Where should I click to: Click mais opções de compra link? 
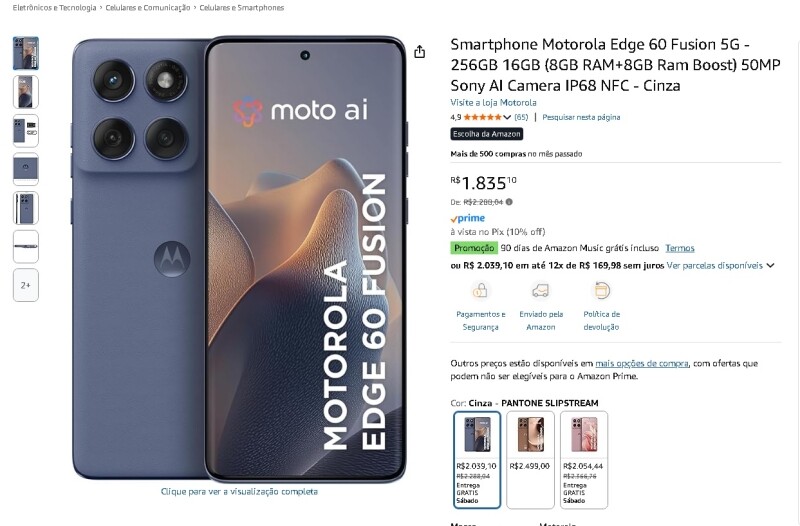click(642, 363)
